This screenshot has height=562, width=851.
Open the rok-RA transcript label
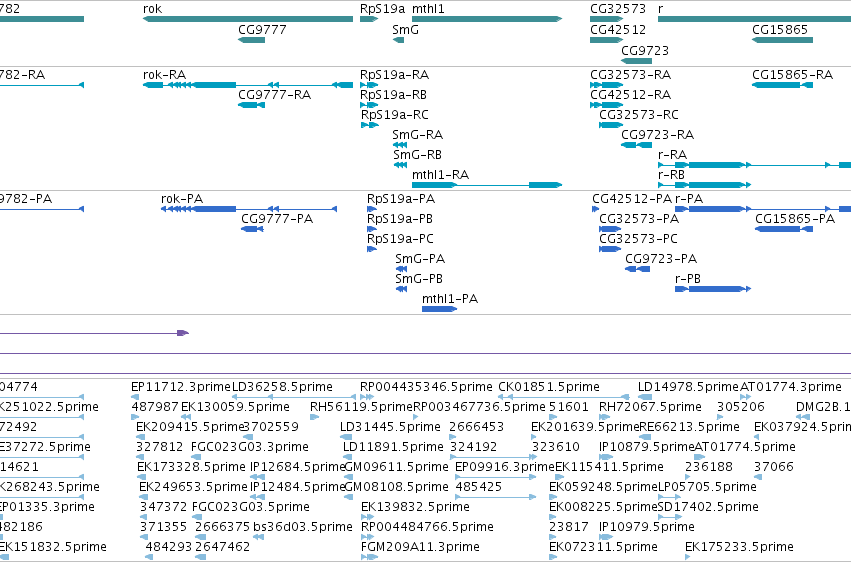(x=164, y=74)
